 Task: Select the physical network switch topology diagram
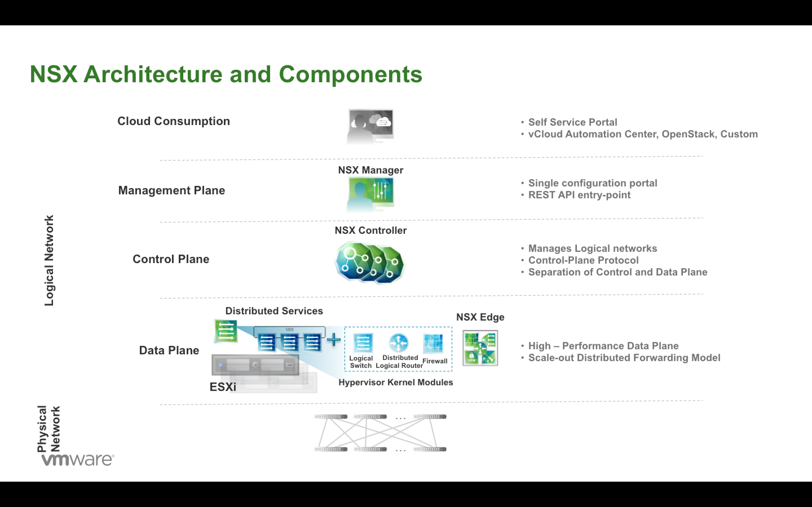tap(380, 433)
